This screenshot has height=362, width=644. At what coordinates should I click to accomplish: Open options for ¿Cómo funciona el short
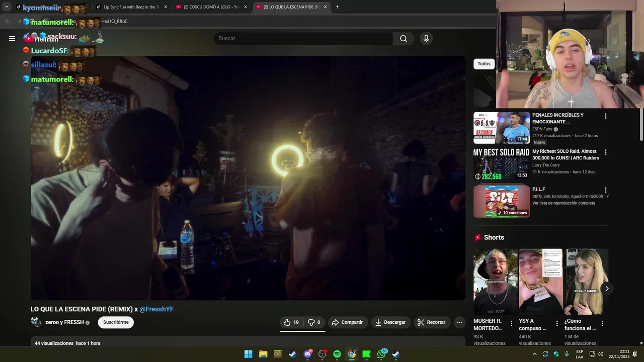(602, 323)
